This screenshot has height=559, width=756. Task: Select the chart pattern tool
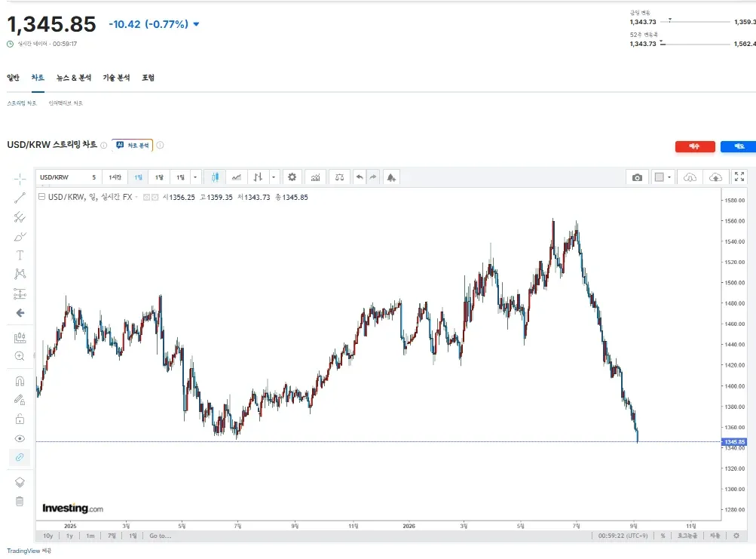[20, 274]
